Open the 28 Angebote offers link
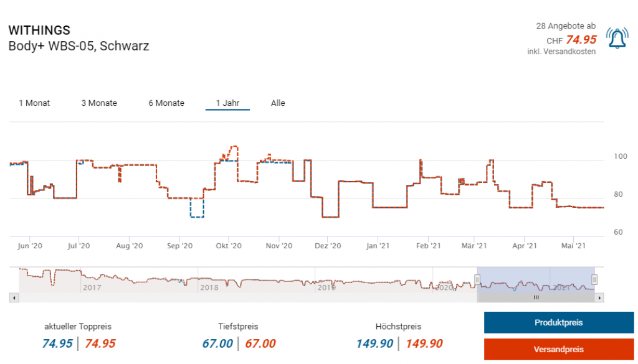The image size is (638, 364). point(565,26)
